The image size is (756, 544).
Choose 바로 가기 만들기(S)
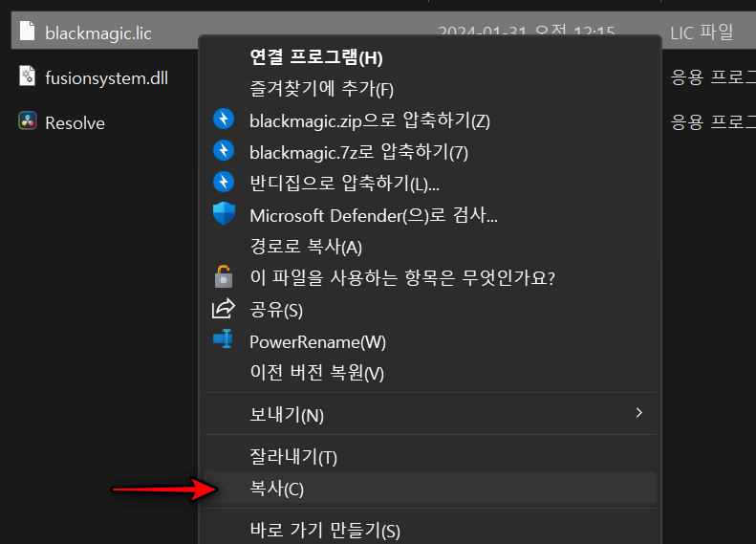[x=430, y=530]
